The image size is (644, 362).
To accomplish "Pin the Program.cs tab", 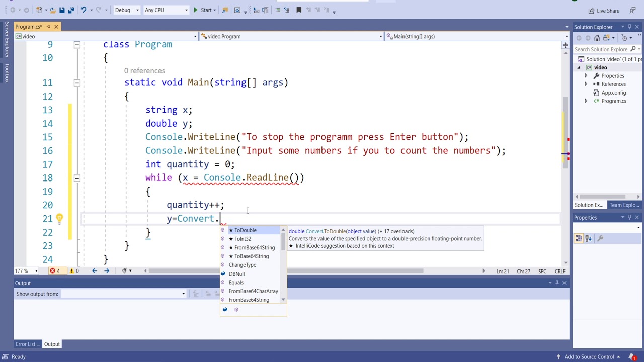I will click(x=49, y=27).
